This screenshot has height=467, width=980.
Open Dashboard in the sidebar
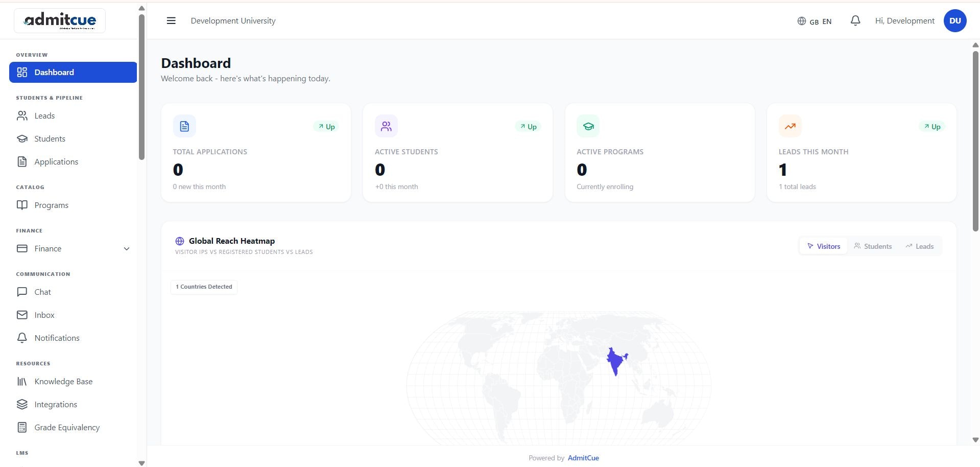click(73, 73)
